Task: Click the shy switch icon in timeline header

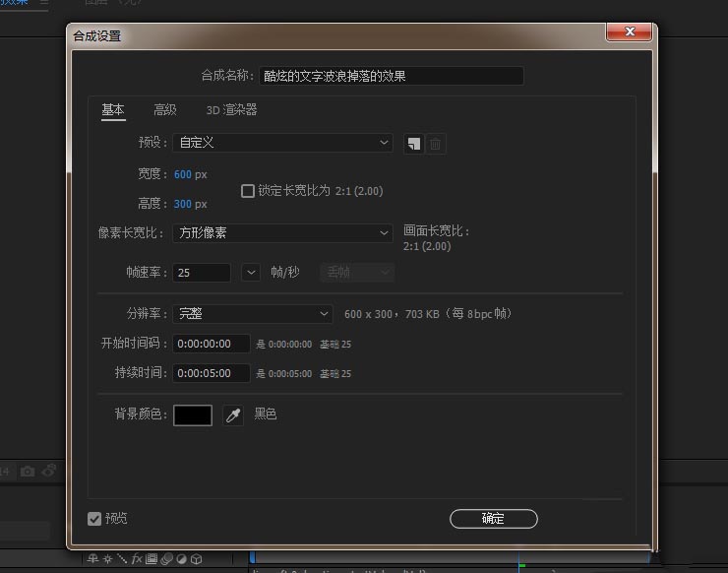Action: [92, 558]
